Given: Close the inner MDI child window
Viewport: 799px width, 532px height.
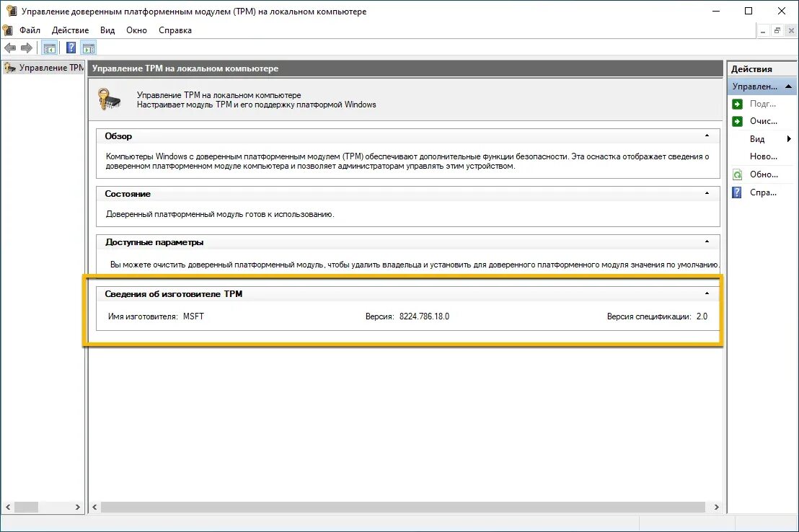Looking at the screenshot, I should click(x=791, y=30).
